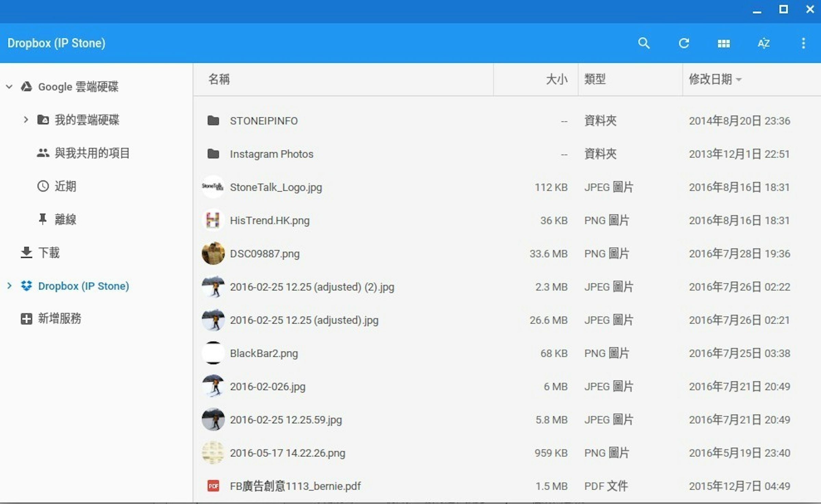Click the 2016-02-026.jpg thumbnail

pyautogui.click(x=213, y=386)
